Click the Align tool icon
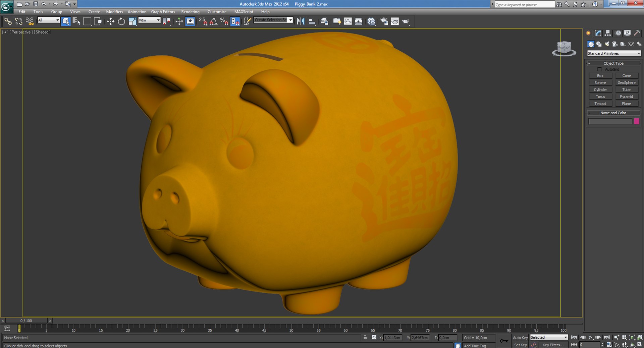This screenshot has width=644, height=348. 312,21
